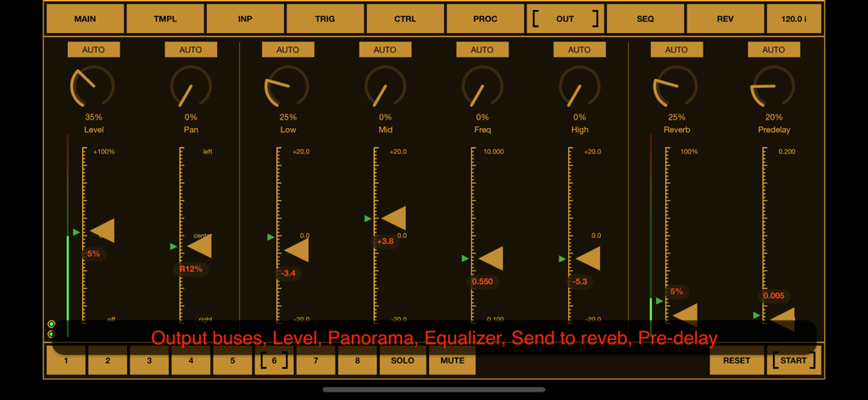Open the MAIN tab
868x400 pixels.
[x=85, y=19]
